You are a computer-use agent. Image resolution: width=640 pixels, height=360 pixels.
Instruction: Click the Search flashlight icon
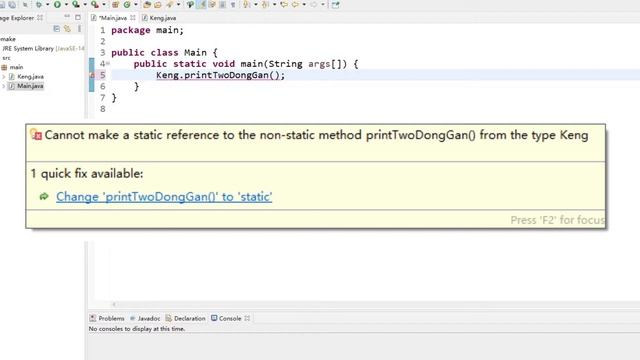pyautogui.click(x=169, y=4)
